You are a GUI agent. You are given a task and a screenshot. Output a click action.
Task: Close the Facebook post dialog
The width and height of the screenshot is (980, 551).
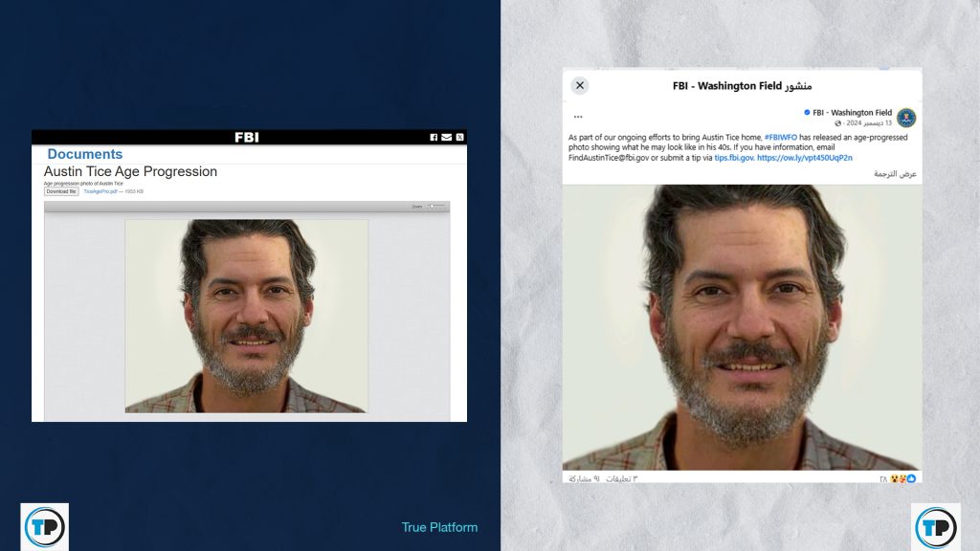580,85
